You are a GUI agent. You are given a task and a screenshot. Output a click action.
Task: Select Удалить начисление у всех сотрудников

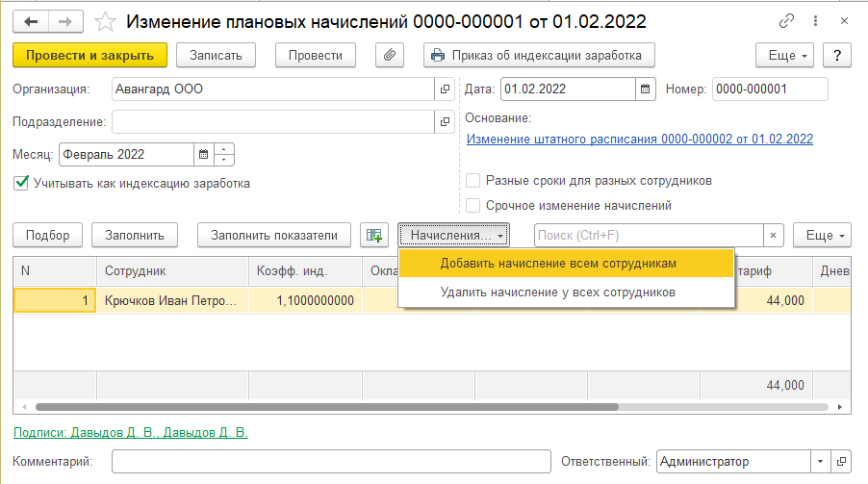(557, 292)
